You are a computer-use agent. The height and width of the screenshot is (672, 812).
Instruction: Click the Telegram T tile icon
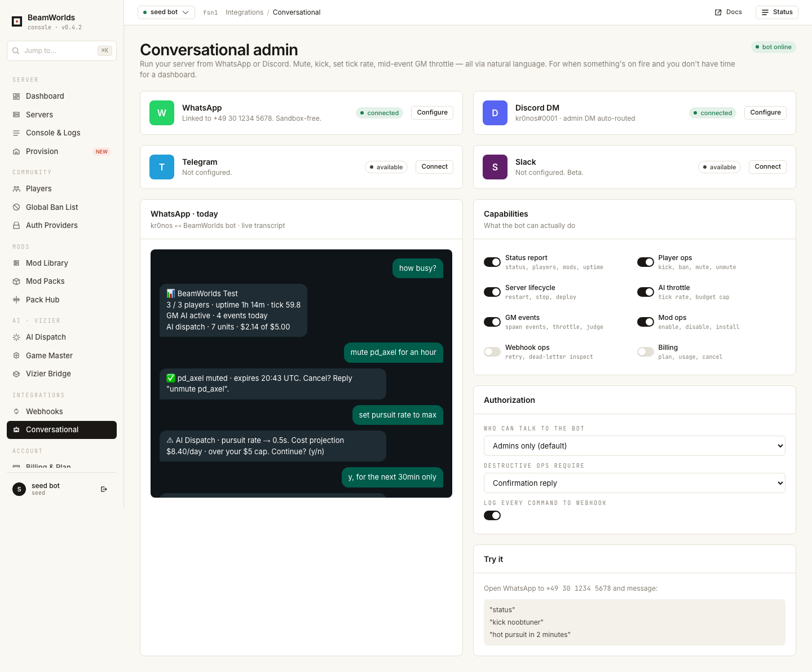click(x=162, y=167)
